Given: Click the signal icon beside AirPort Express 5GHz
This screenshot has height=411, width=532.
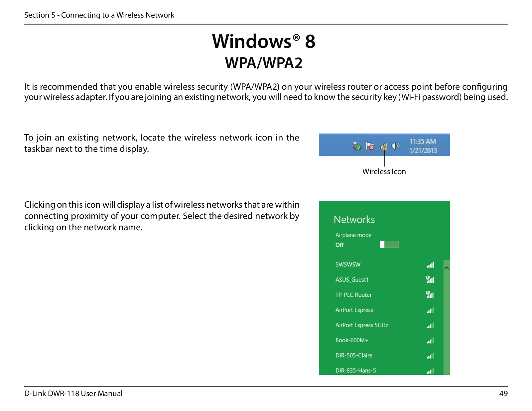Looking at the screenshot, I should (x=431, y=325).
